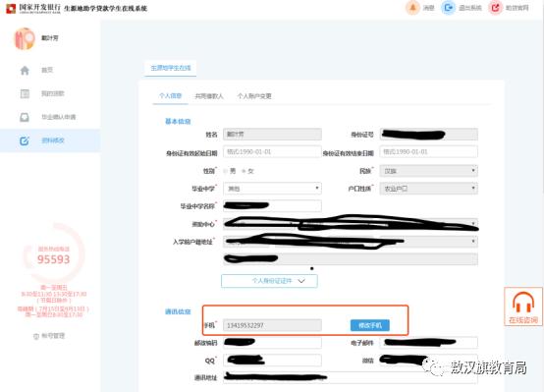This screenshot has width=544, height=392.
Task: Click the 95593 hotline number
Action: (53, 259)
